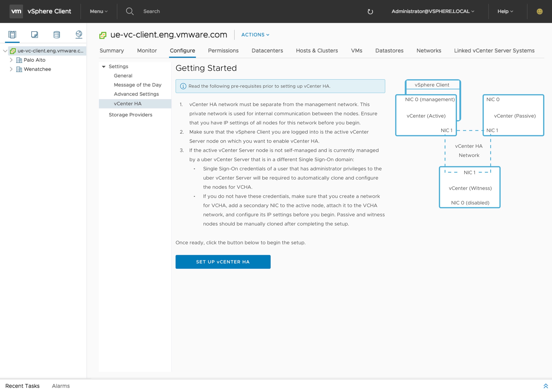Open the VMs tab
This screenshot has width=552, height=392.
pos(357,51)
